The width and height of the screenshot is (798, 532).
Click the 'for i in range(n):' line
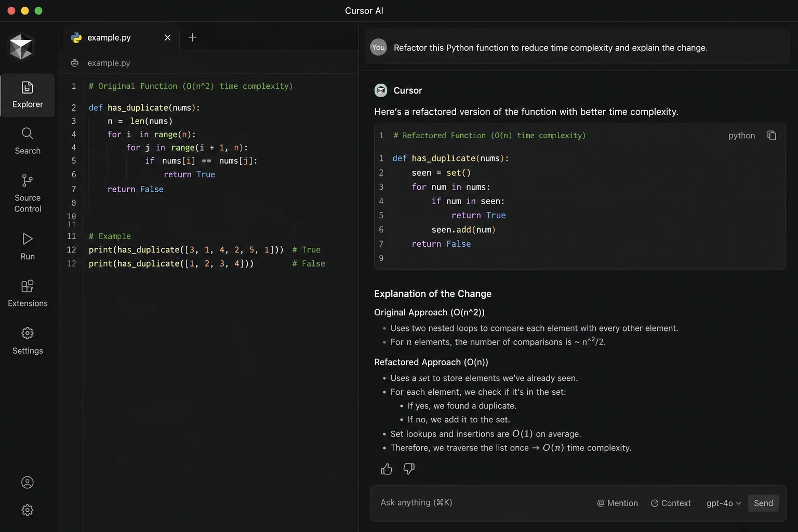coord(152,135)
